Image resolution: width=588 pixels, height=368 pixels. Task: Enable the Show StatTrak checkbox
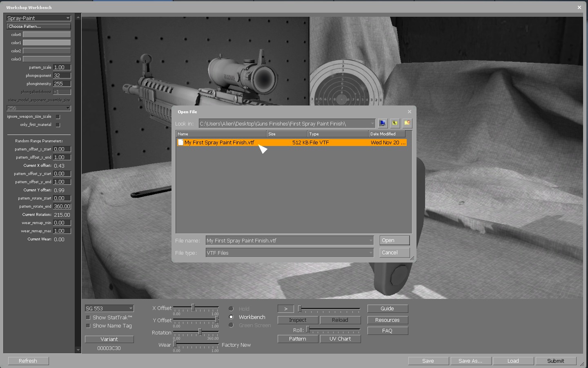(88, 318)
